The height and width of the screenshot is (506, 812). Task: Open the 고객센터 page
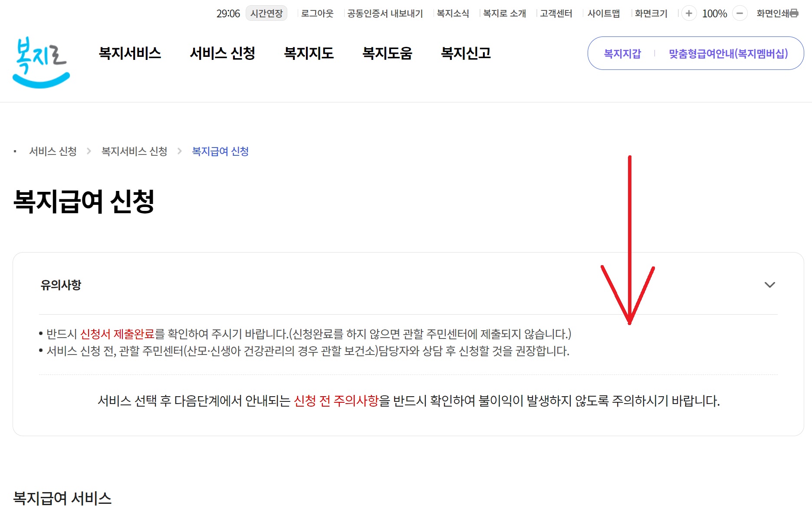point(556,13)
